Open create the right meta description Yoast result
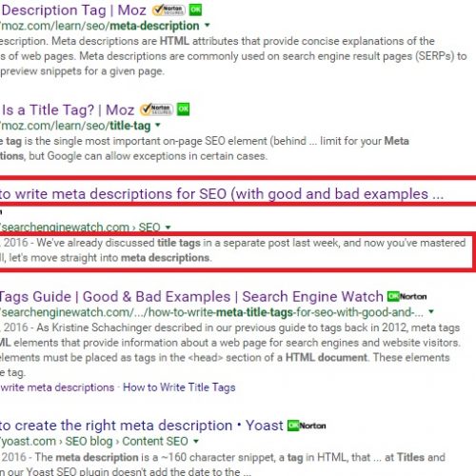The width and height of the screenshot is (476, 476). [x=142, y=426]
